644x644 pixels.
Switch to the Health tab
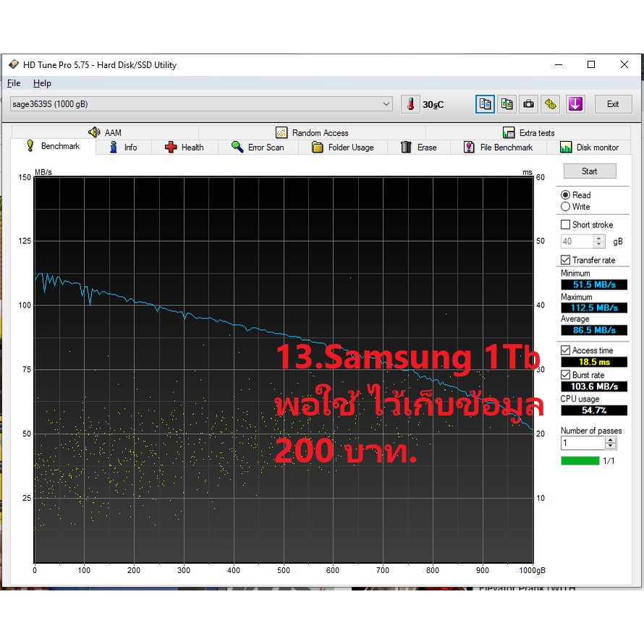[x=185, y=148]
